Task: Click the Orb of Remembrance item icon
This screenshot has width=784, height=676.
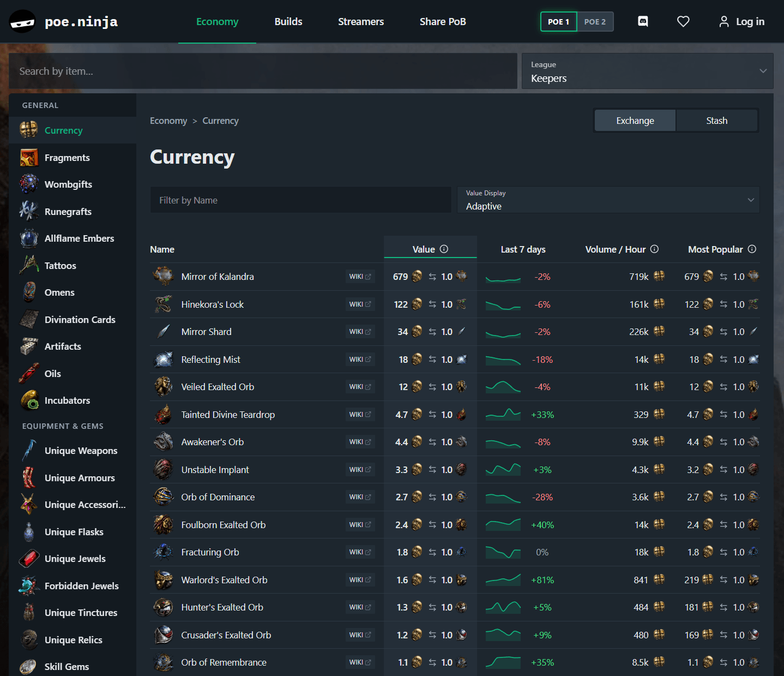Action: coord(163,662)
